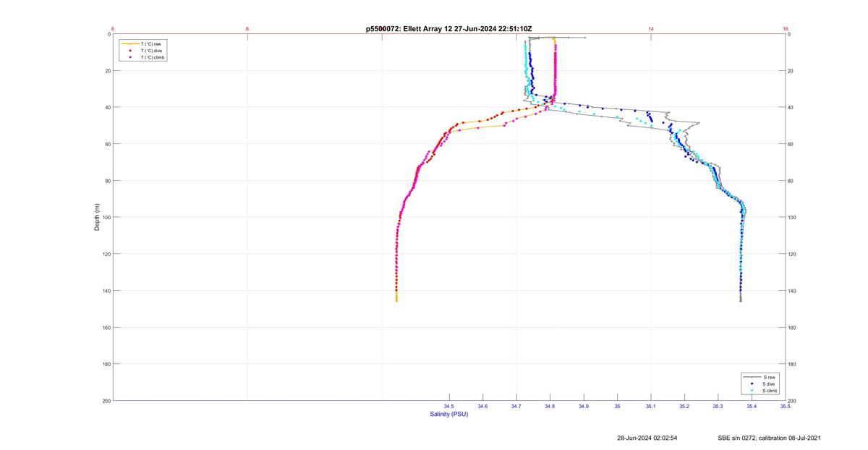Click salinity tick label "35"
The image size is (868, 450).
click(617, 407)
